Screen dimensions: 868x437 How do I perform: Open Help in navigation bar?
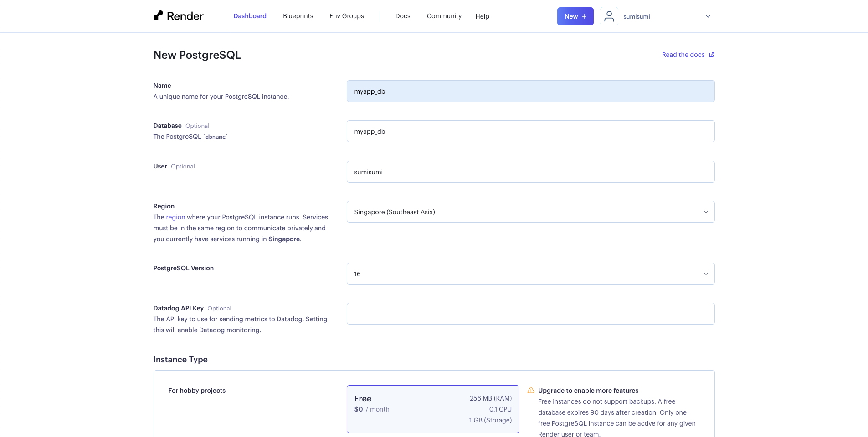tap(483, 16)
